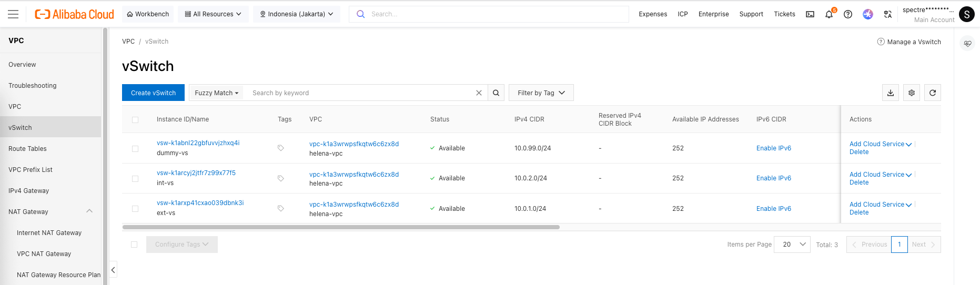Click the tag icon for dummy-vs
Screen dimensions: 980x285
point(281,148)
